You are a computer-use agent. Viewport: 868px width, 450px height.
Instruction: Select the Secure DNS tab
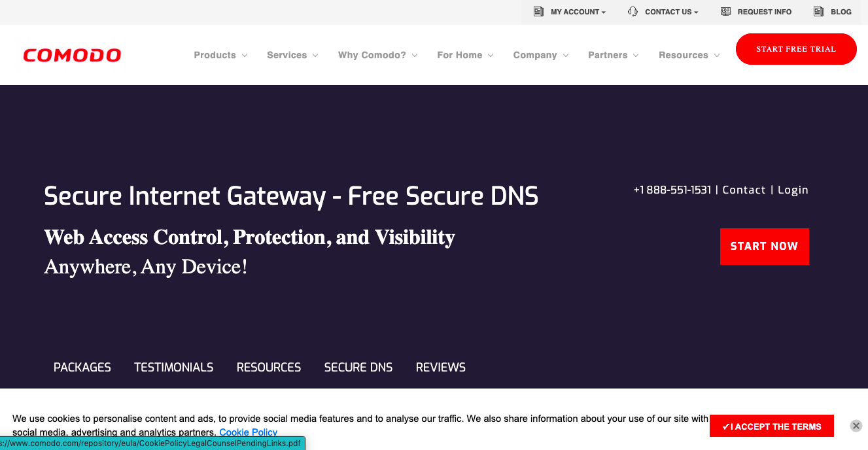(x=358, y=367)
